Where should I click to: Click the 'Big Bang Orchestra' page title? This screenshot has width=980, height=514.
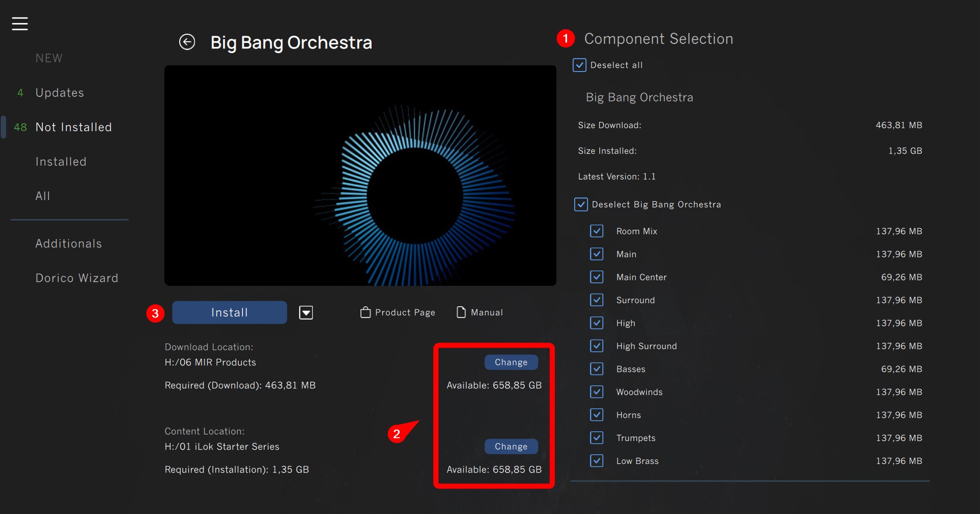pyautogui.click(x=291, y=43)
